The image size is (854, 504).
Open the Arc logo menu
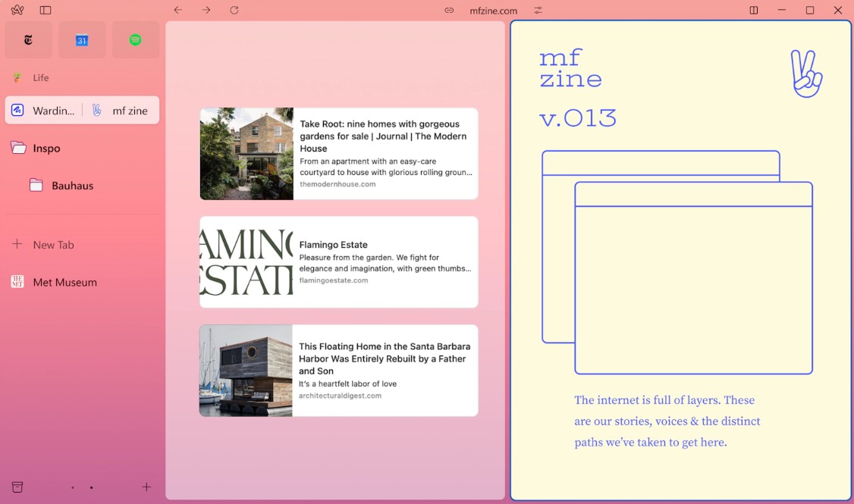tap(17, 10)
